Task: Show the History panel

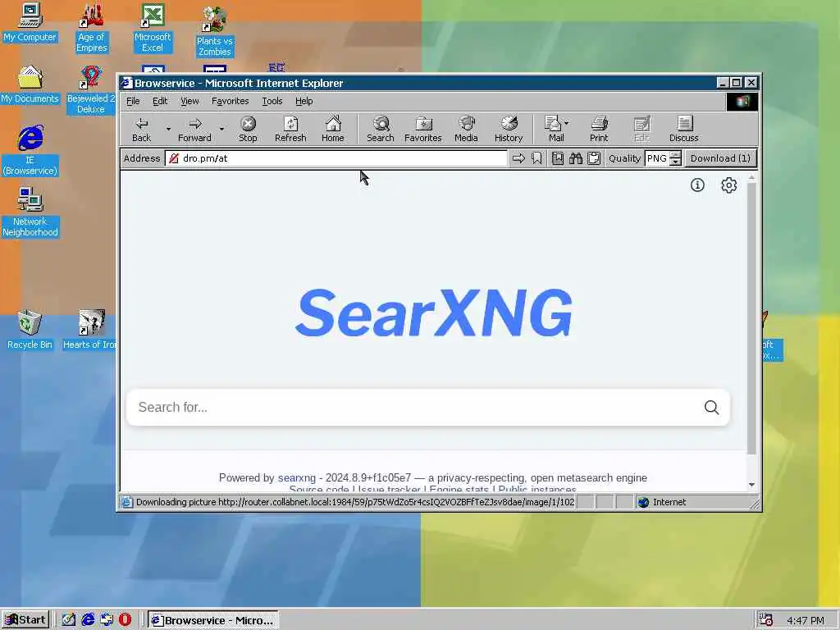Action: (x=509, y=130)
